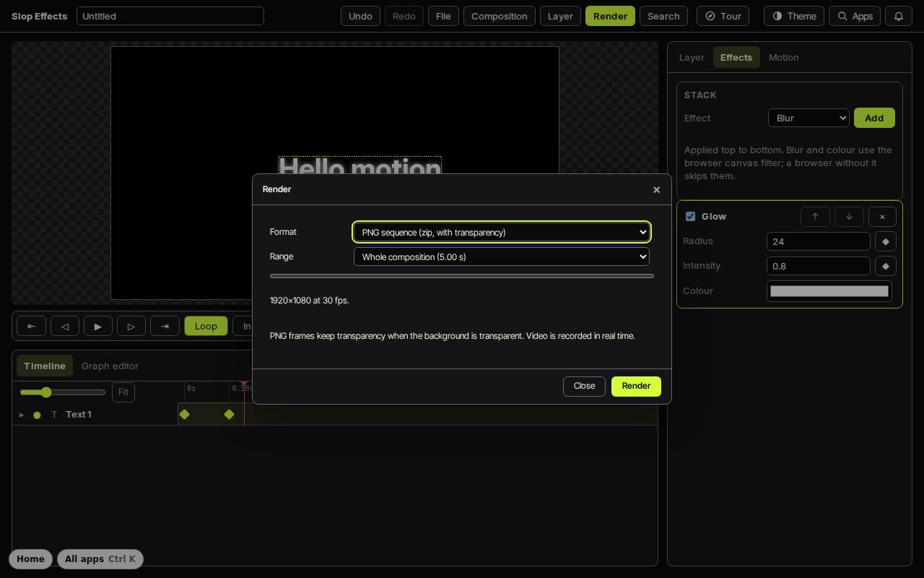Open the Effect type dropdown
Image resolution: width=924 pixels, height=578 pixels.
pos(808,118)
